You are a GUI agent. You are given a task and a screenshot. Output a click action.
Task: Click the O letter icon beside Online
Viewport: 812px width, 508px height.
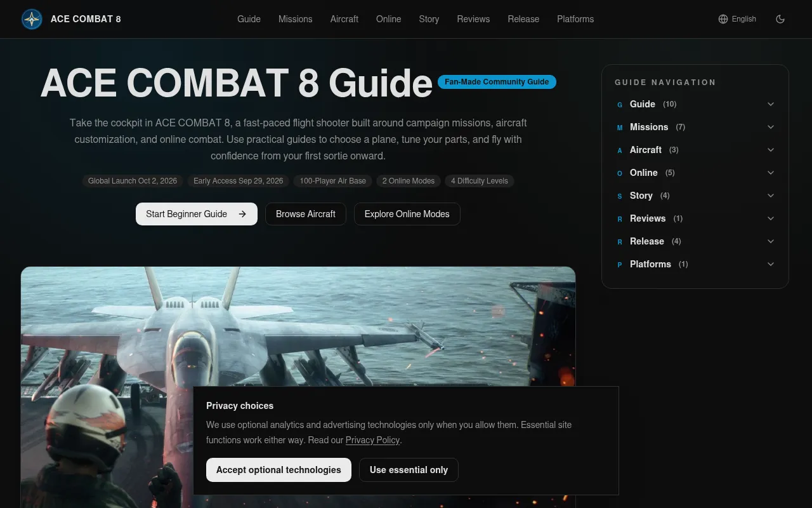point(620,173)
